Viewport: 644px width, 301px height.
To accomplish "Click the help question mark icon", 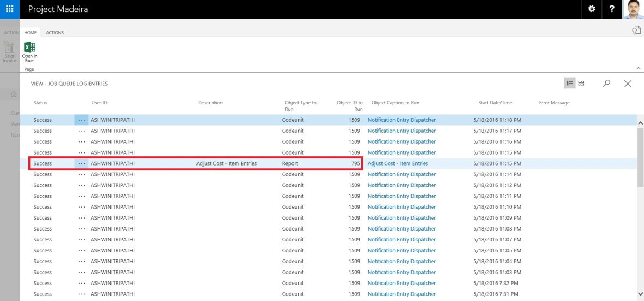I will [x=612, y=9].
